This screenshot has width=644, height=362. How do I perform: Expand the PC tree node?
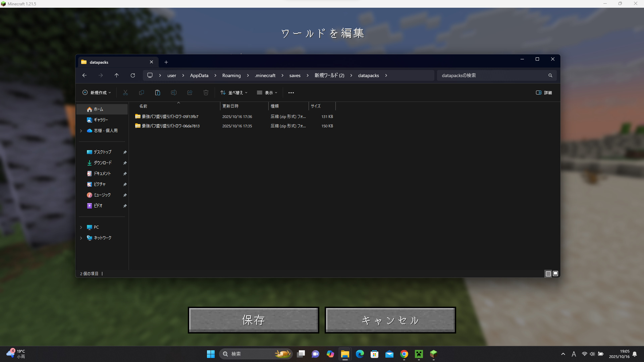pyautogui.click(x=81, y=227)
